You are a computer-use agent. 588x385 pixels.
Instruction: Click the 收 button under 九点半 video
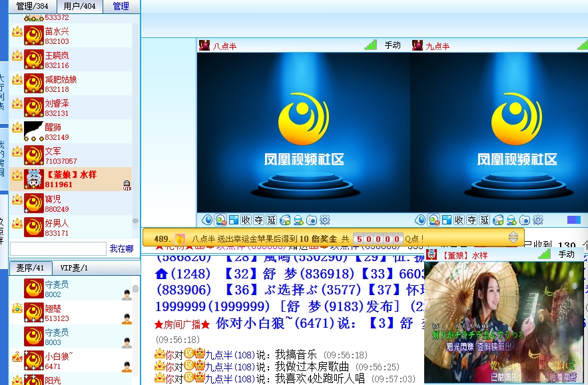coord(459,220)
